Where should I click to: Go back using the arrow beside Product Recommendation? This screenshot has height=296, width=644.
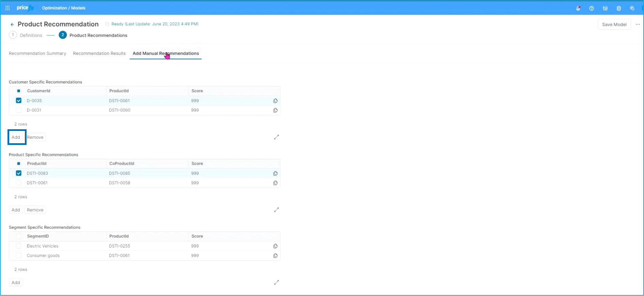click(12, 24)
